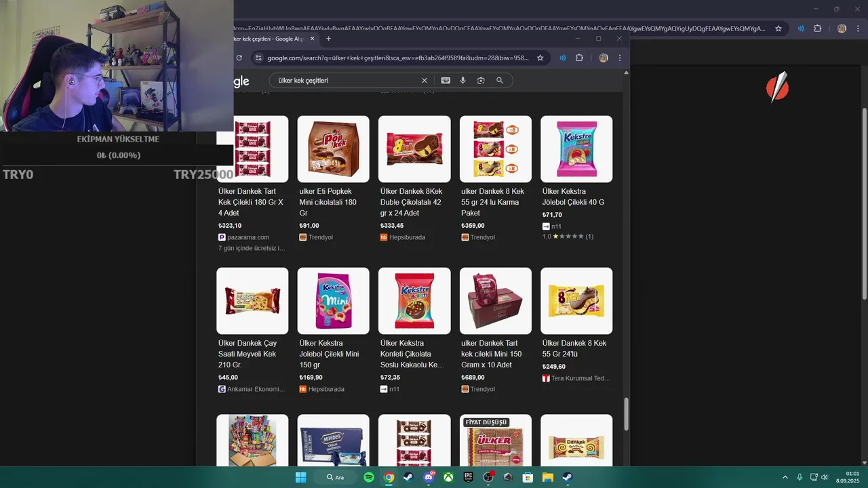868x488 pixels.
Task: Open Ülker Dankek 8Kek Duble Çikolatalı listing
Action: [411, 202]
